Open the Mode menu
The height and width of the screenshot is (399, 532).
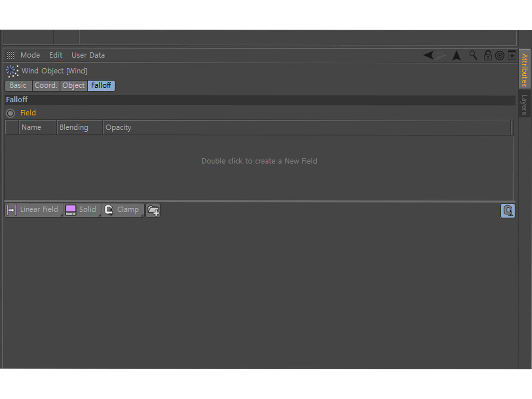(30, 55)
